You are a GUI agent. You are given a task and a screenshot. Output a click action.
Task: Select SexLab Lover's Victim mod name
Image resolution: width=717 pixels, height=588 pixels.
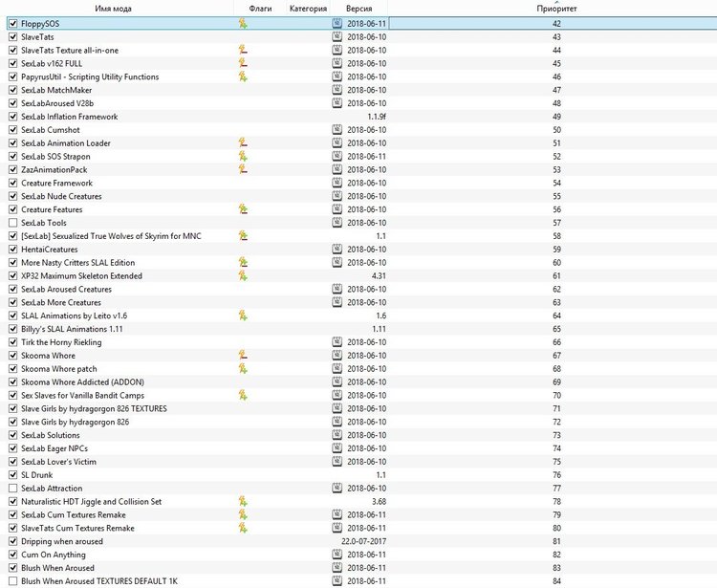pyautogui.click(x=58, y=462)
